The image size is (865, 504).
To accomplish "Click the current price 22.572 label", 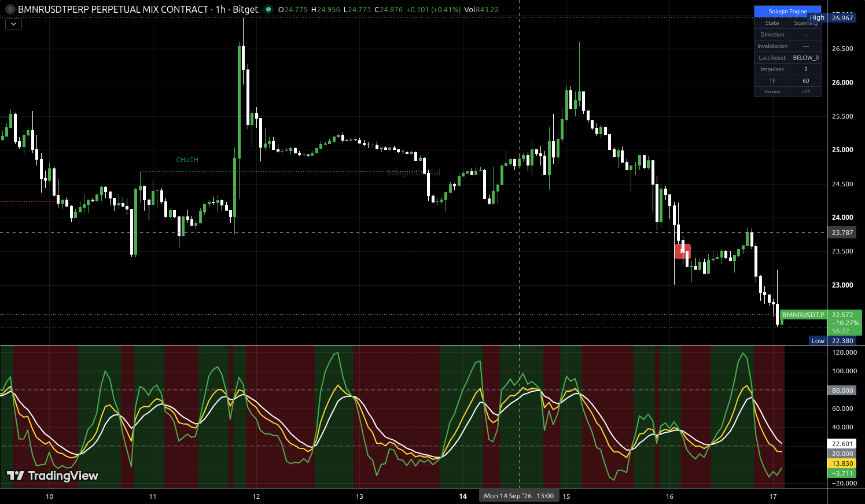I will tap(842, 315).
